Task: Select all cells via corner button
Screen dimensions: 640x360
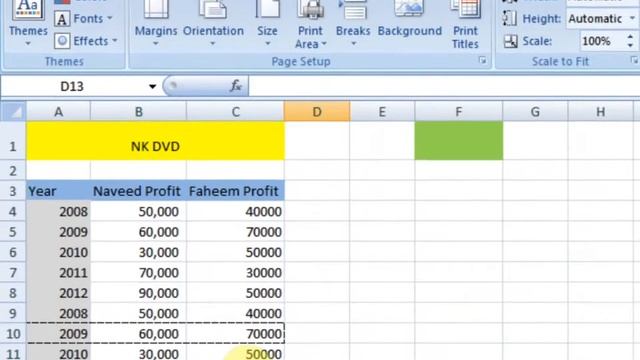Action: pos(13,111)
